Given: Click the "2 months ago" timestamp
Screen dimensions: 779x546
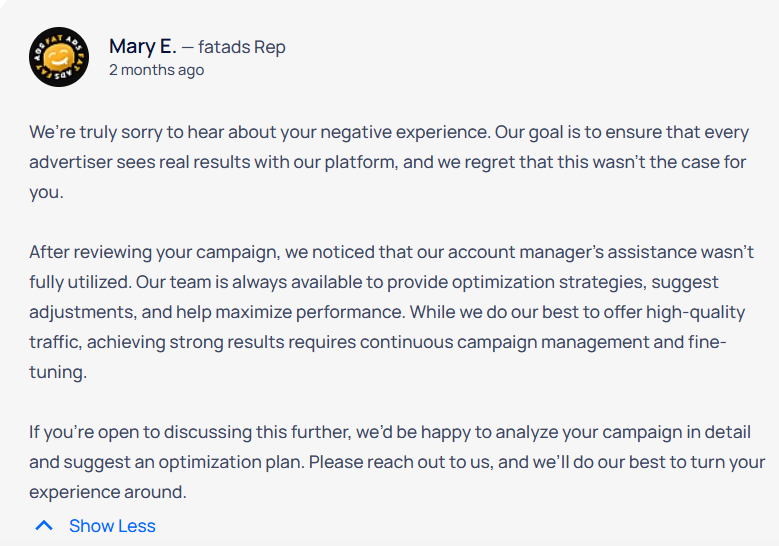Looking at the screenshot, I should 156,70.
